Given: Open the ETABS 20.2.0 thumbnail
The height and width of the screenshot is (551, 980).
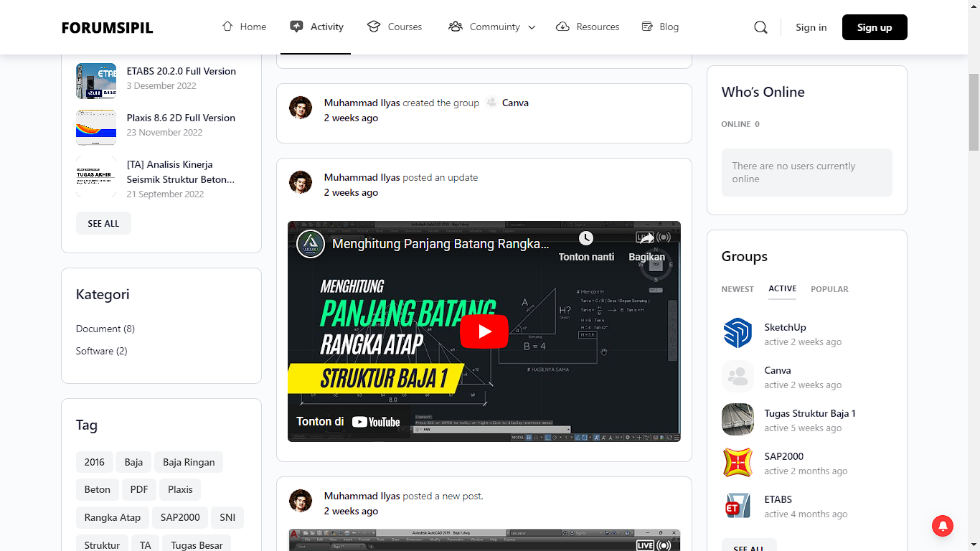Looking at the screenshot, I should click(96, 80).
